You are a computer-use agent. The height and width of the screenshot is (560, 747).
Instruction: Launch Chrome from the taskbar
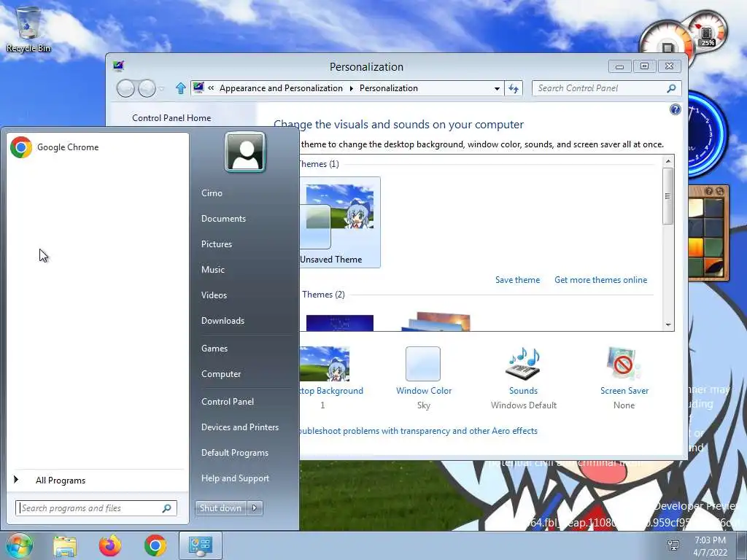[155, 545]
